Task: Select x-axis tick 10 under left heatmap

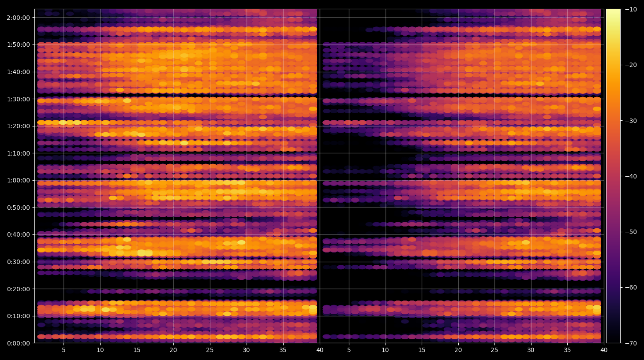Action: [100, 350]
